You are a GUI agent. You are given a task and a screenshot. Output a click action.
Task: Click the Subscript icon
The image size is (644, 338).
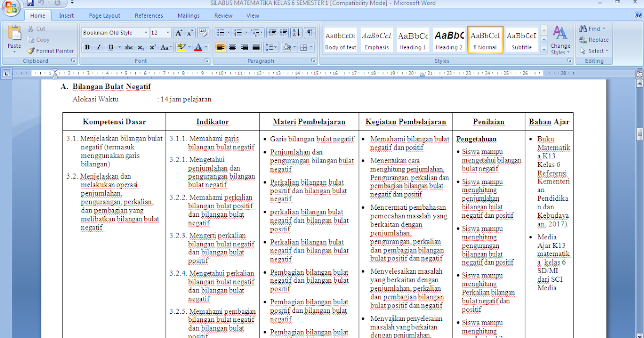[x=140, y=48]
